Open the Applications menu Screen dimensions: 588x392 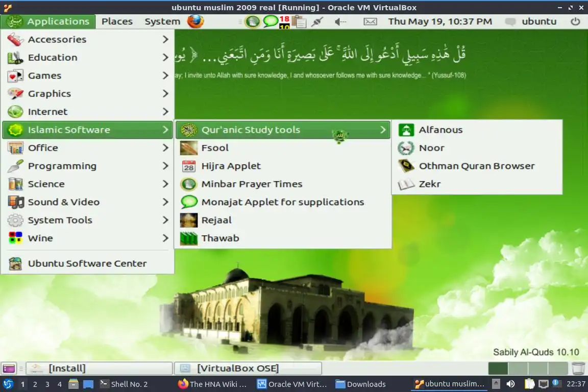tap(47, 21)
